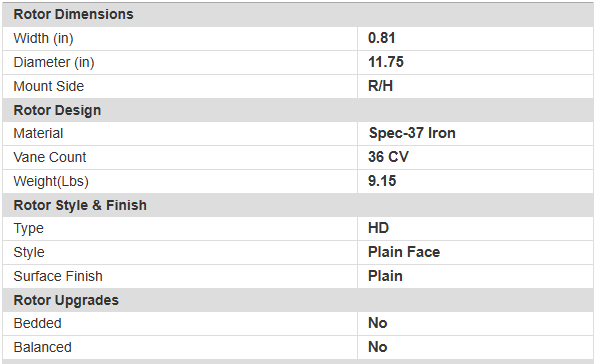Image resolution: width=595 pixels, height=364 pixels.
Task: Select the Vane Count label
Action: pyautogui.click(x=50, y=157)
